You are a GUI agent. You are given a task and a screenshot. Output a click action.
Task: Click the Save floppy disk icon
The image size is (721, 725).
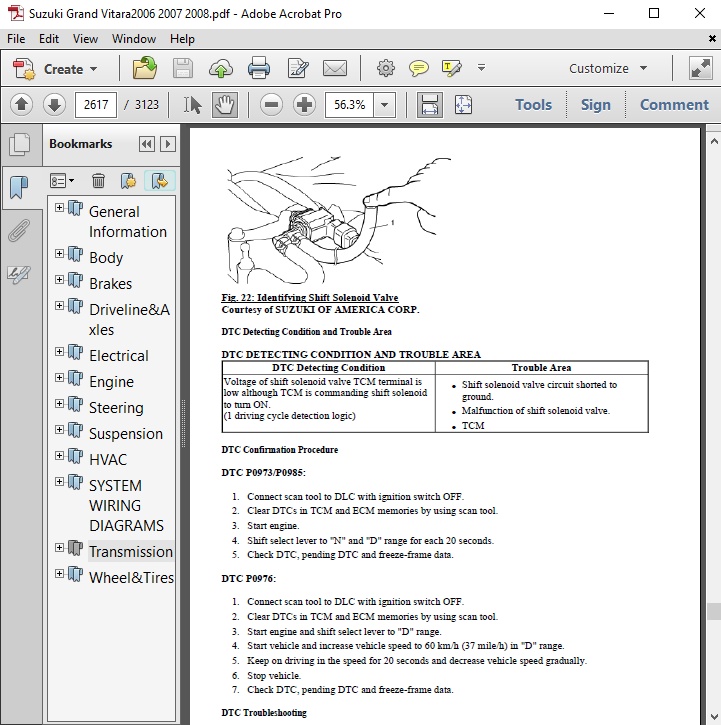[183, 68]
